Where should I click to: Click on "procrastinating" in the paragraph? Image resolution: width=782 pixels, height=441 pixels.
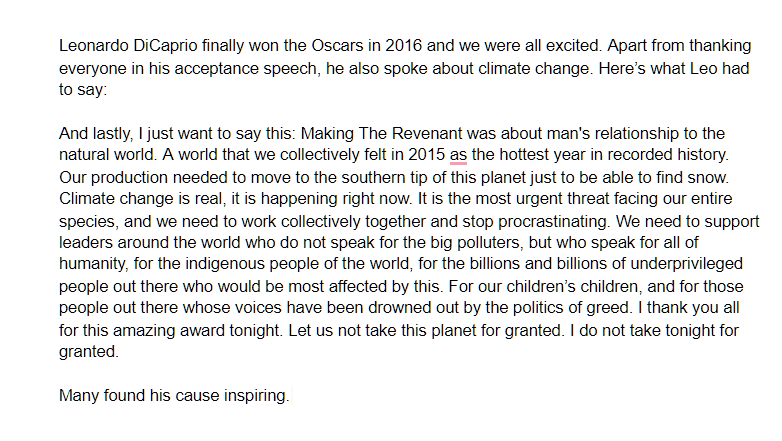(x=553, y=221)
